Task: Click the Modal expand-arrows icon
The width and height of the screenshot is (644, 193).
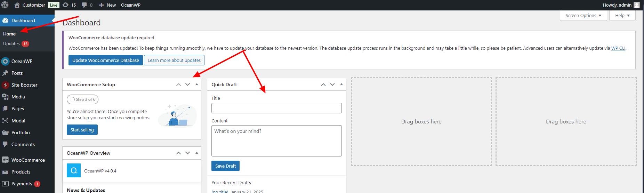Action: coord(5,121)
